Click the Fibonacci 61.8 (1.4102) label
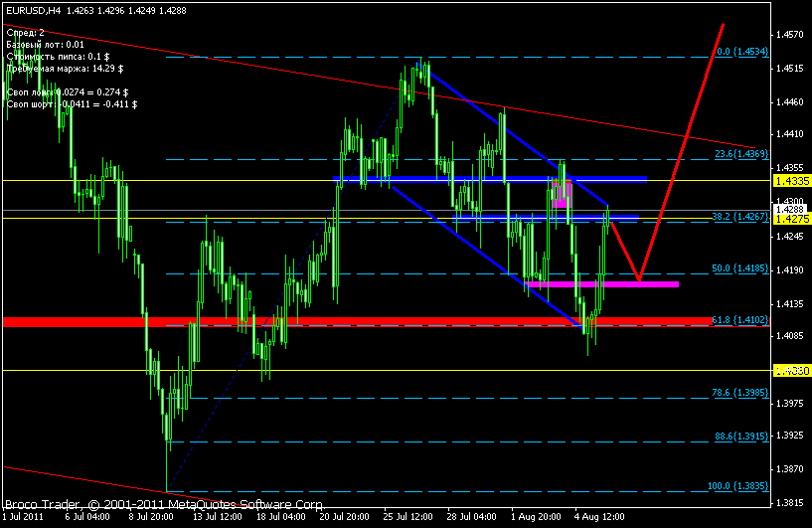This screenshot has width=812, height=528. tap(740, 320)
